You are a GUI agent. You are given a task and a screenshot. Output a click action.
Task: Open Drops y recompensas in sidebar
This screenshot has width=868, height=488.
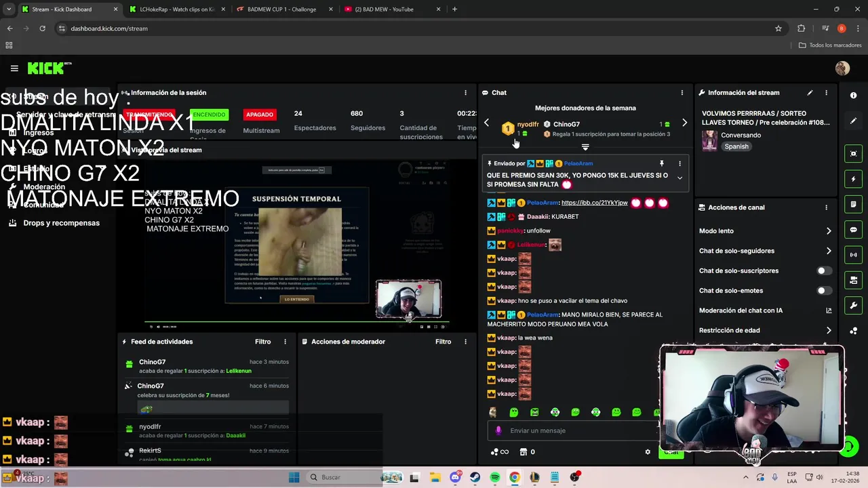61,223
